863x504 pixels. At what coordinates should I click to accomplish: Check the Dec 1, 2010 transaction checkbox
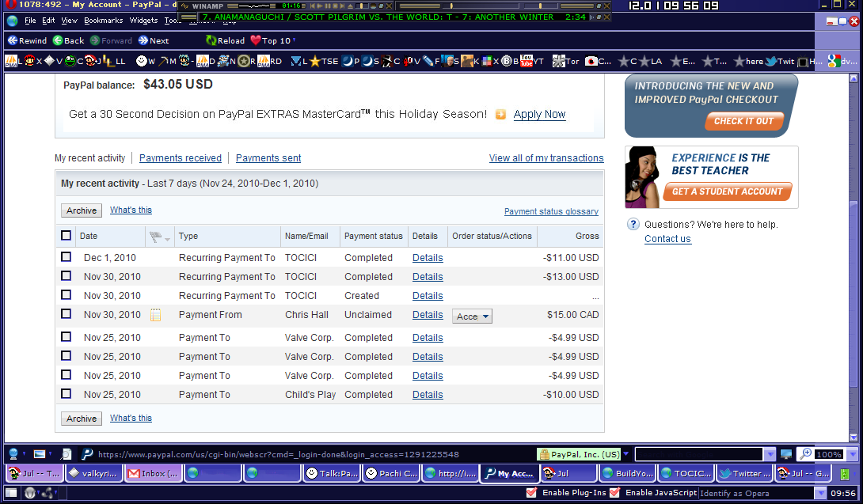pos(67,257)
